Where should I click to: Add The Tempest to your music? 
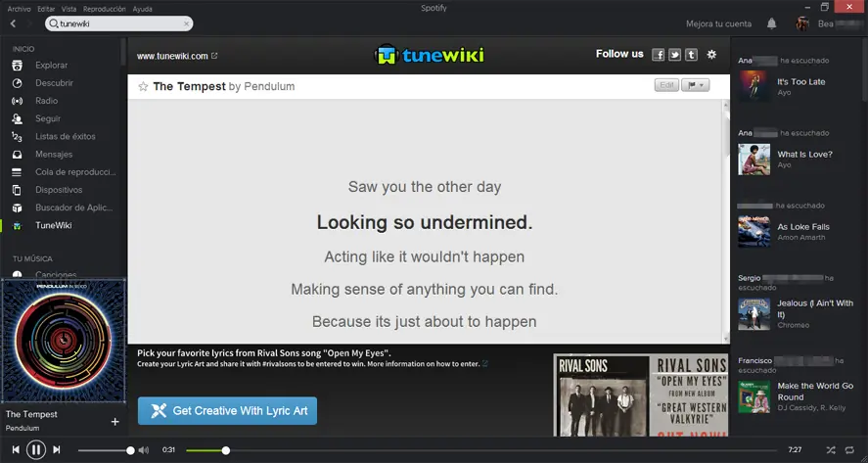coord(115,422)
